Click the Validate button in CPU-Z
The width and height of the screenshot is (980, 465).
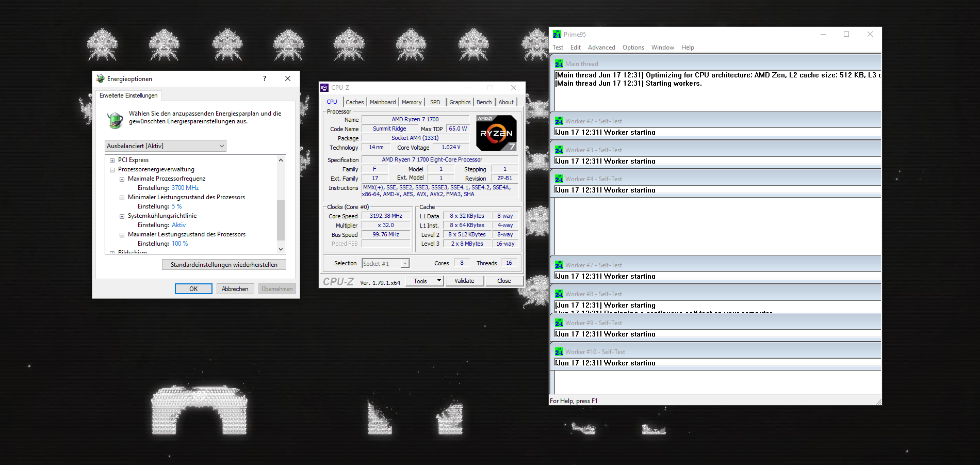coord(464,281)
